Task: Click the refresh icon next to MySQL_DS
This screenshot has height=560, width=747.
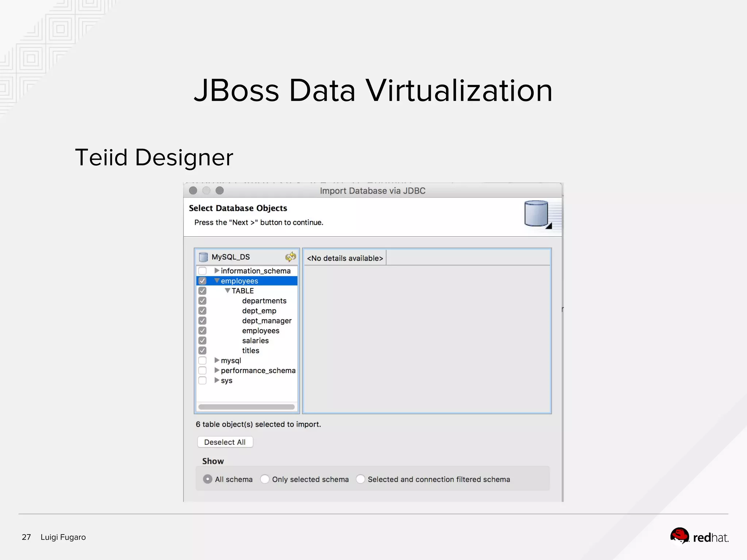Action: pyautogui.click(x=291, y=257)
